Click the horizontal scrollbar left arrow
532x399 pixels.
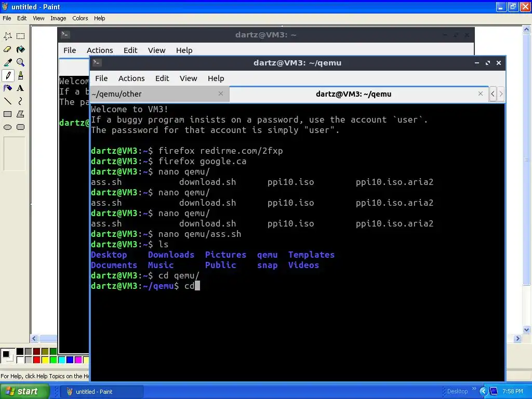tap(34, 338)
